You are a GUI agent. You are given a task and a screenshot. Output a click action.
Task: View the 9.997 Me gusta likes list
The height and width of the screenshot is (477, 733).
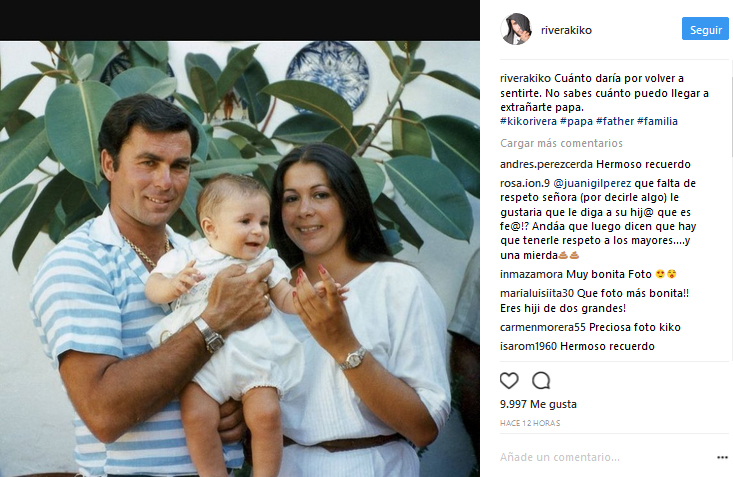click(x=538, y=404)
